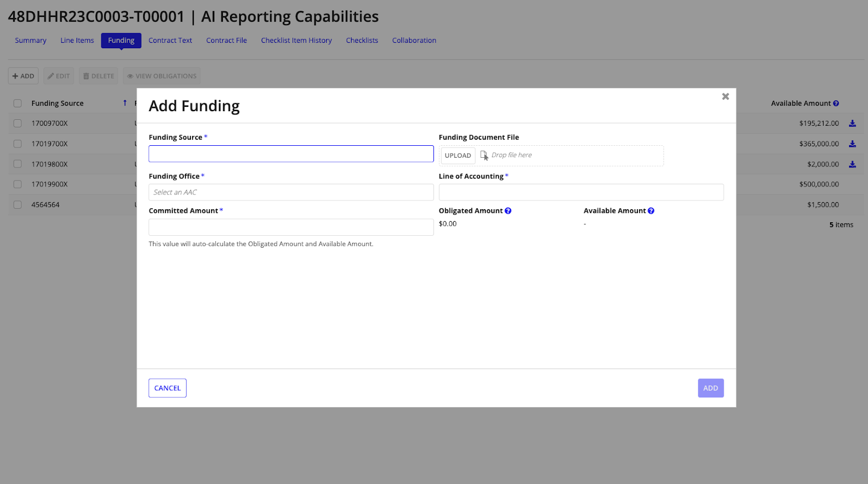Click the 17019700X funding source text

click(49, 144)
